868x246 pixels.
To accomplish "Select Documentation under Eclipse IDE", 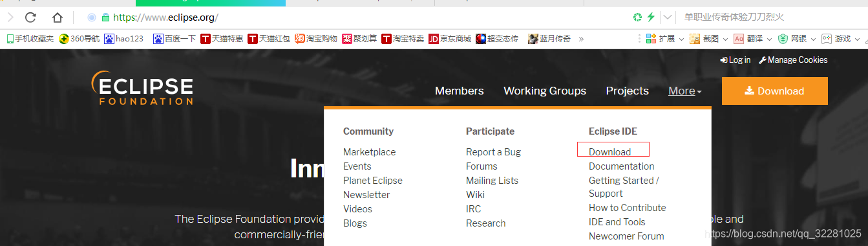I will click(x=621, y=166).
